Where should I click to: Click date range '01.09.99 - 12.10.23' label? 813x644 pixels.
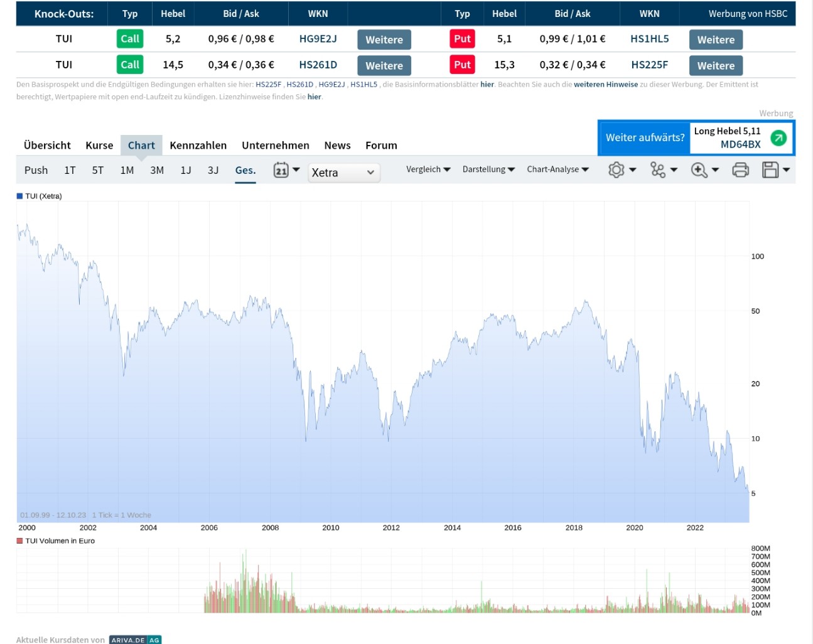[x=53, y=515]
